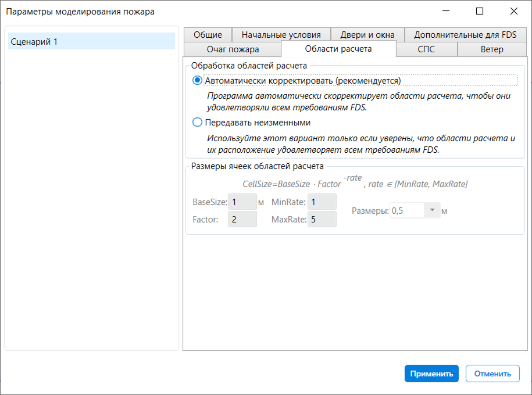Switch to Начальные условия tab

pos(281,35)
